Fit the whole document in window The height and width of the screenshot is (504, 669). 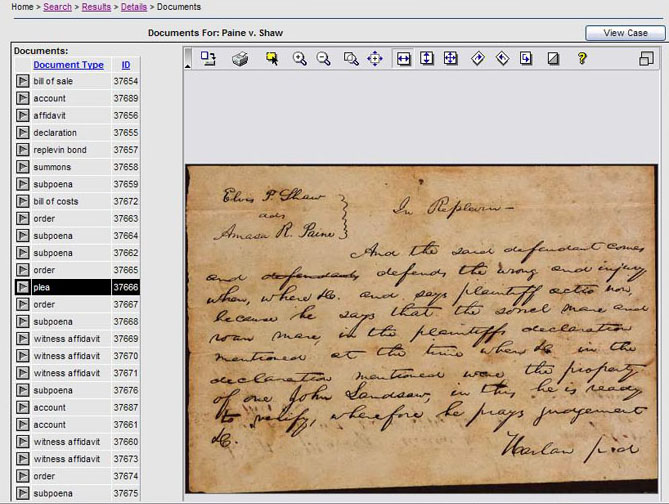coord(451,58)
